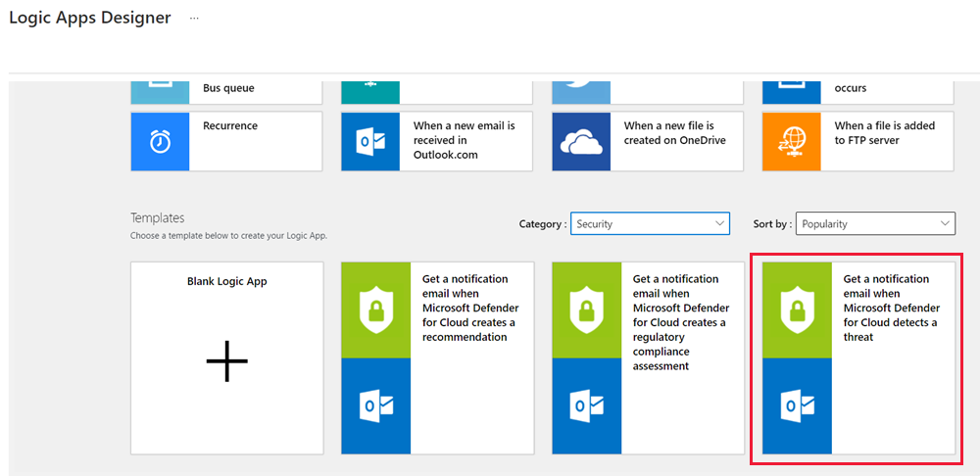Click green shield icon on regulatory compliance template
The width and height of the screenshot is (980, 476).
click(x=586, y=310)
